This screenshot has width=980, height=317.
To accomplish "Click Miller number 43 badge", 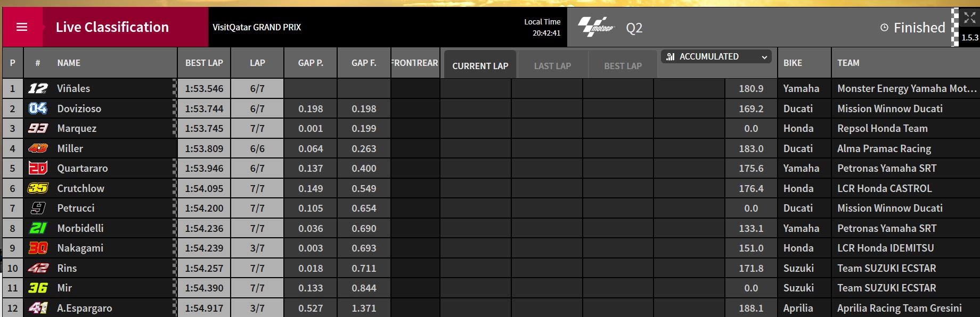I will point(38,148).
